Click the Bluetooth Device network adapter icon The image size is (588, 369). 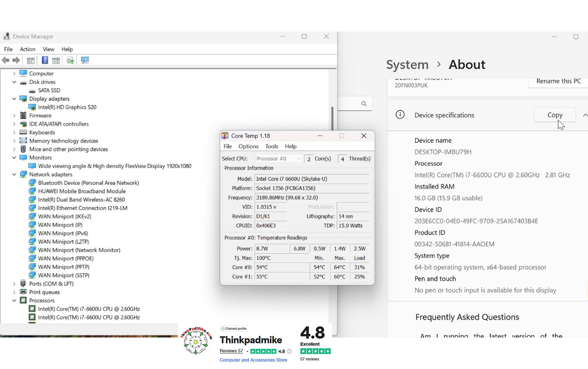[32, 183]
